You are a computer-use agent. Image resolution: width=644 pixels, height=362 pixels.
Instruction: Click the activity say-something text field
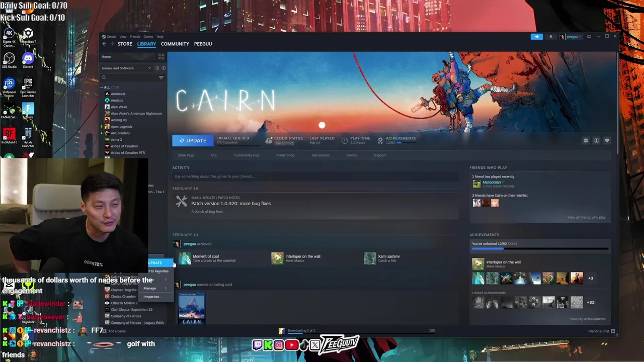click(x=315, y=176)
